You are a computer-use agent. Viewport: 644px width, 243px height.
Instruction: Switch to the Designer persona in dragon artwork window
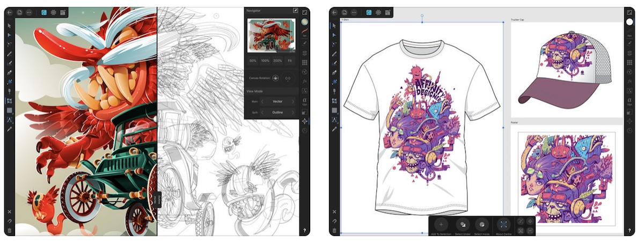point(44,11)
